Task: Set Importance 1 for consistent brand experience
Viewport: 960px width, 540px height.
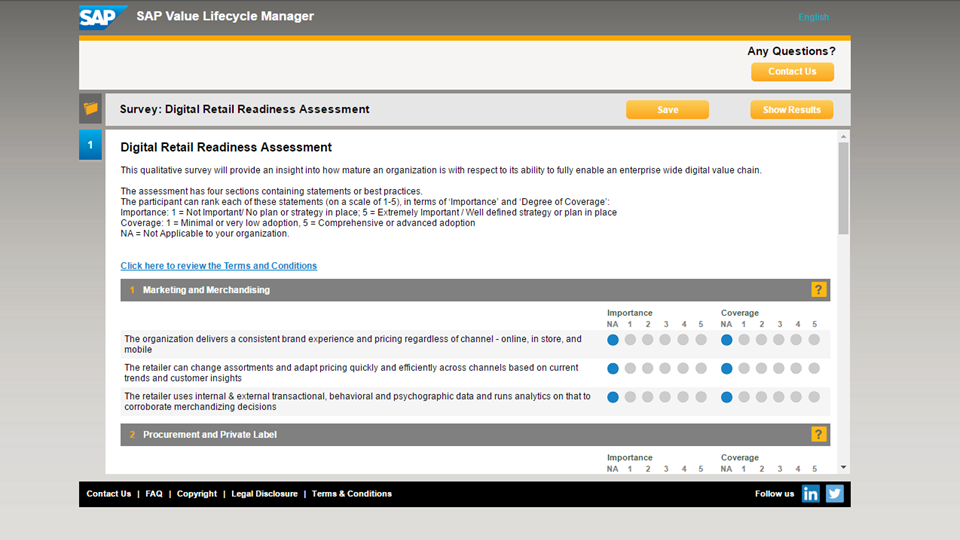Action: pos(630,340)
